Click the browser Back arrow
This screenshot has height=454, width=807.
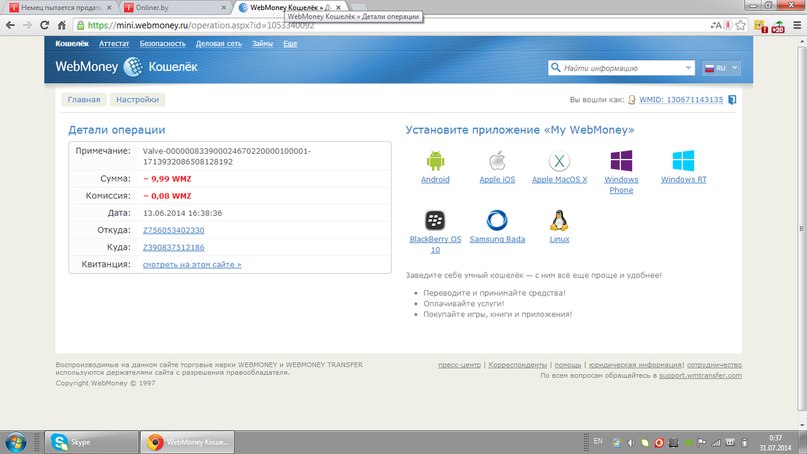click(10, 25)
